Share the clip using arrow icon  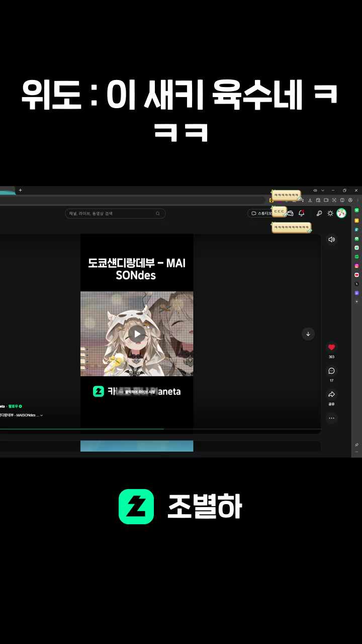point(331,394)
